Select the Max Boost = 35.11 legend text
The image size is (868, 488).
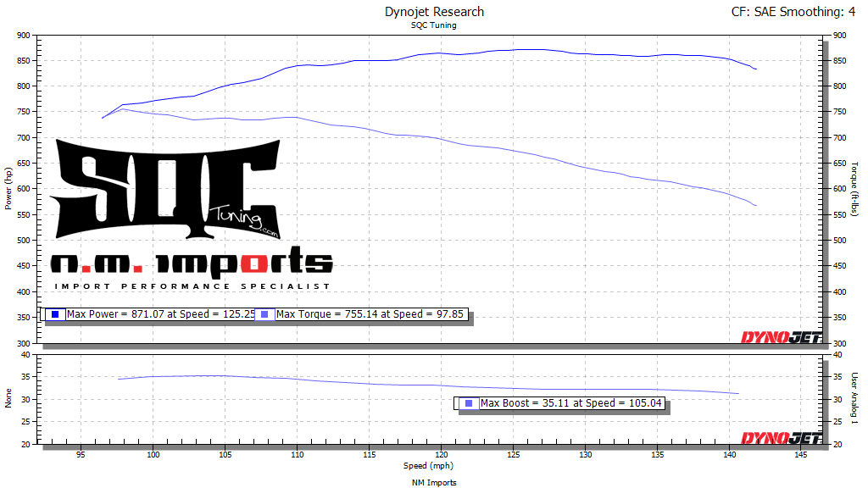click(x=571, y=403)
